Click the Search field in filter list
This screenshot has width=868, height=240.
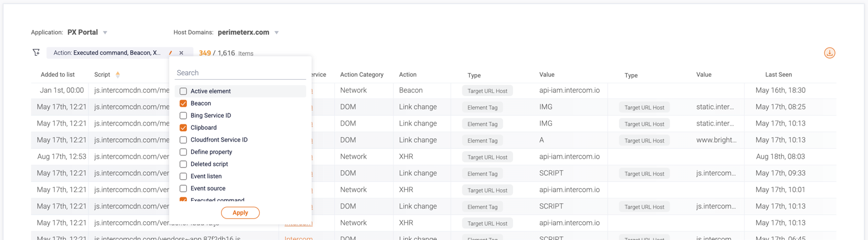point(240,73)
